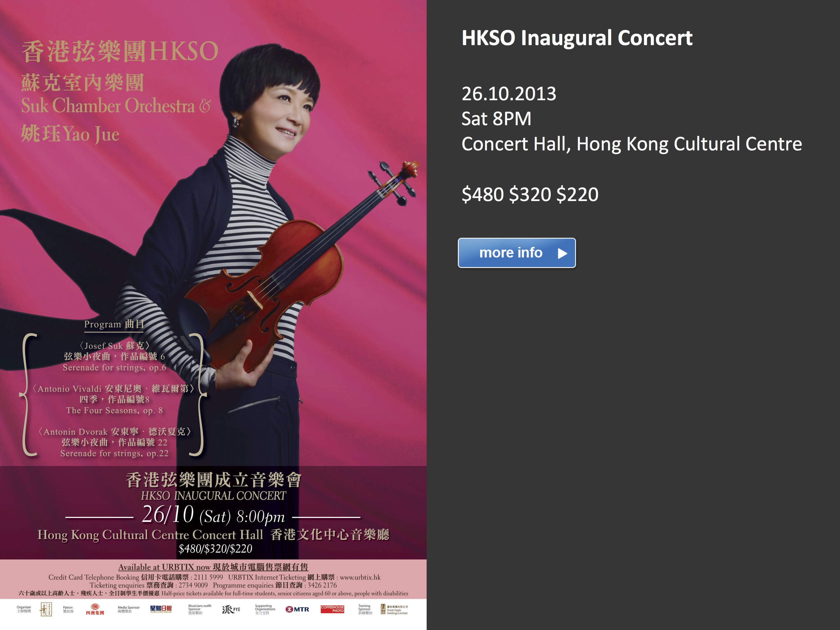Viewport: 840px width, 630px height.
Task: Click 'HKSO INAUGURAL CONCERT' poster caption
Action: click(x=213, y=496)
